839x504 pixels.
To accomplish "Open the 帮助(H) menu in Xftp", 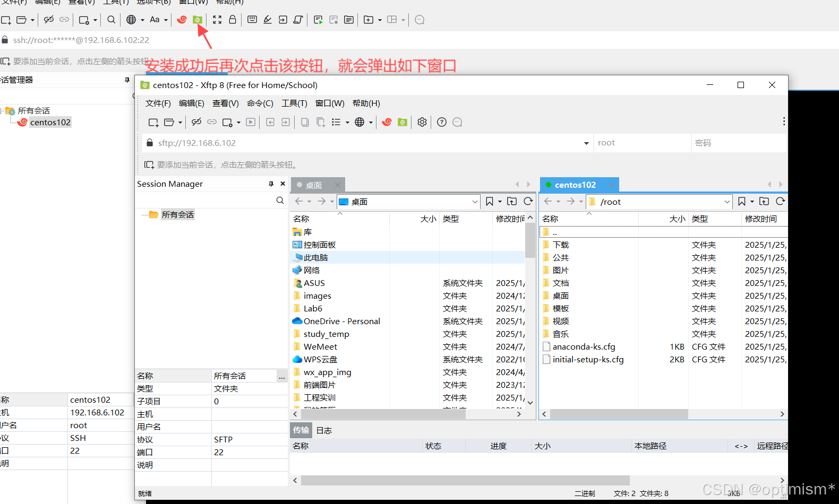I will [x=366, y=103].
